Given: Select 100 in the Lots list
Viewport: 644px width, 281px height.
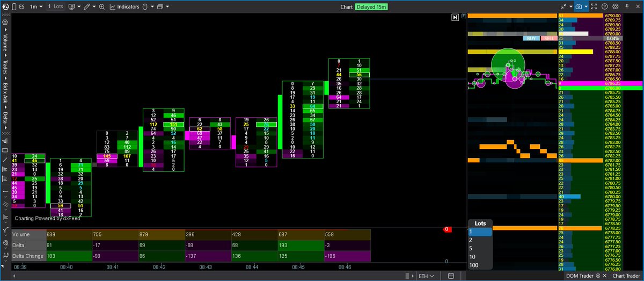Looking at the screenshot, I should click(480, 265).
